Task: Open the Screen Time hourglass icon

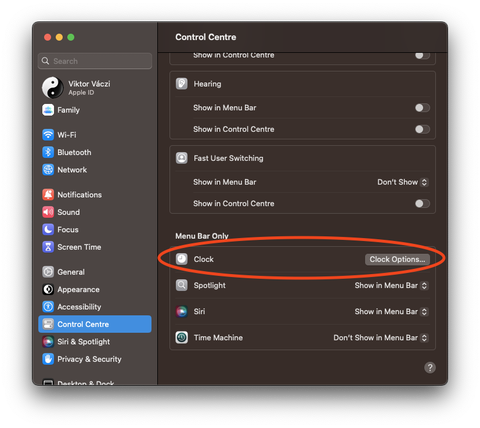Action: pos(48,247)
